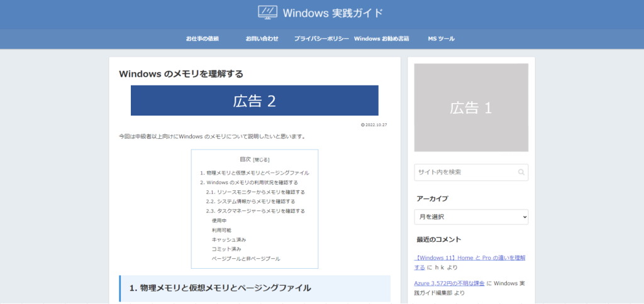
Task: Click the section heading 1. 物理メモリと仮想メモリとページングファイル
Action: click(x=220, y=288)
